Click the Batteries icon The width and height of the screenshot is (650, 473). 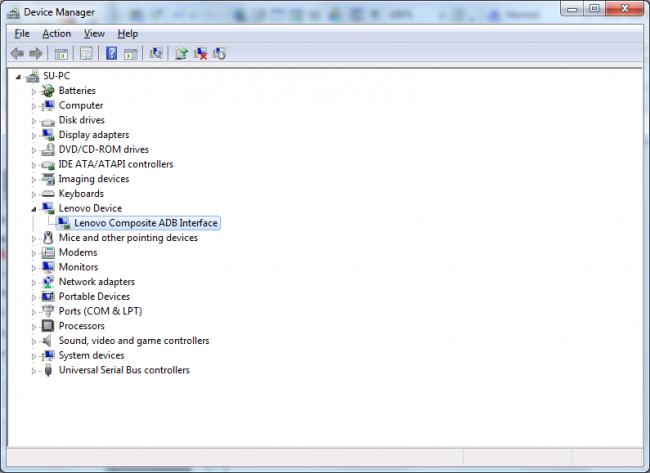(48, 90)
